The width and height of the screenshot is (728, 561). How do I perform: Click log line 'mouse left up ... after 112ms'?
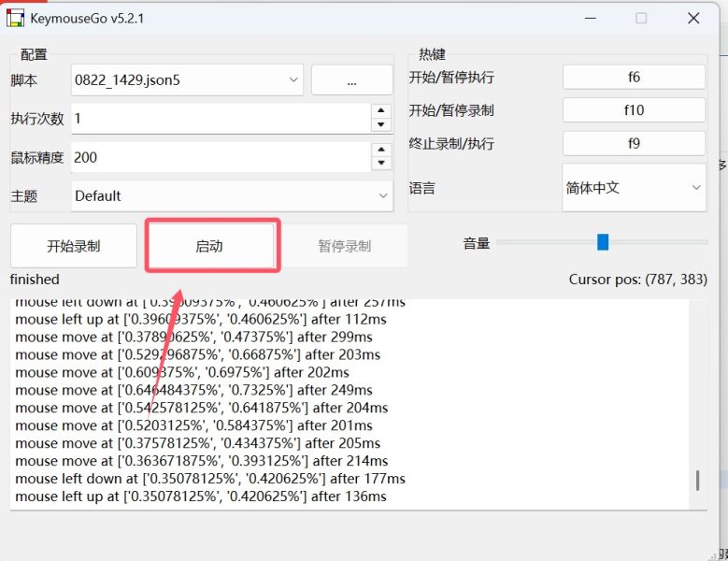[201, 320]
